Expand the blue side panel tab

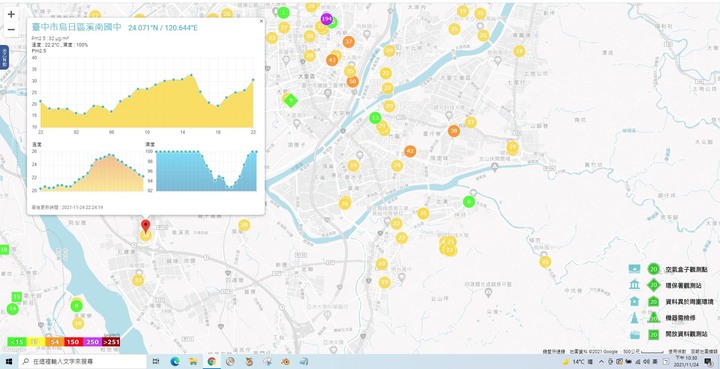(4, 57)
